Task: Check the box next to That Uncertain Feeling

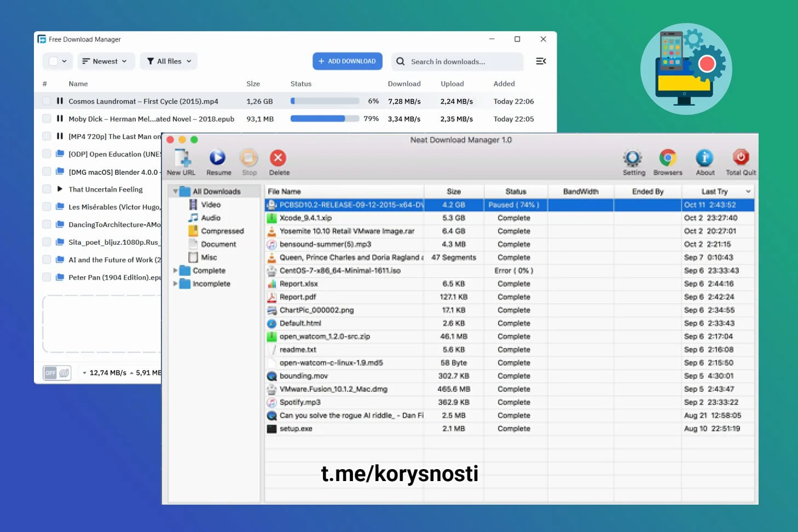Action: (x=47, y=189)
